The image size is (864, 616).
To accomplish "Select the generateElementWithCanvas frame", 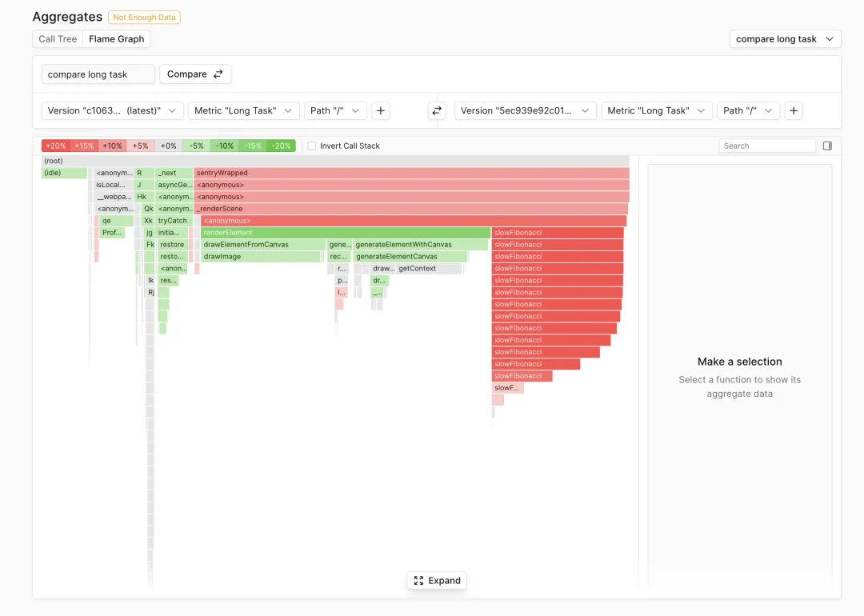I will [421, 245].
